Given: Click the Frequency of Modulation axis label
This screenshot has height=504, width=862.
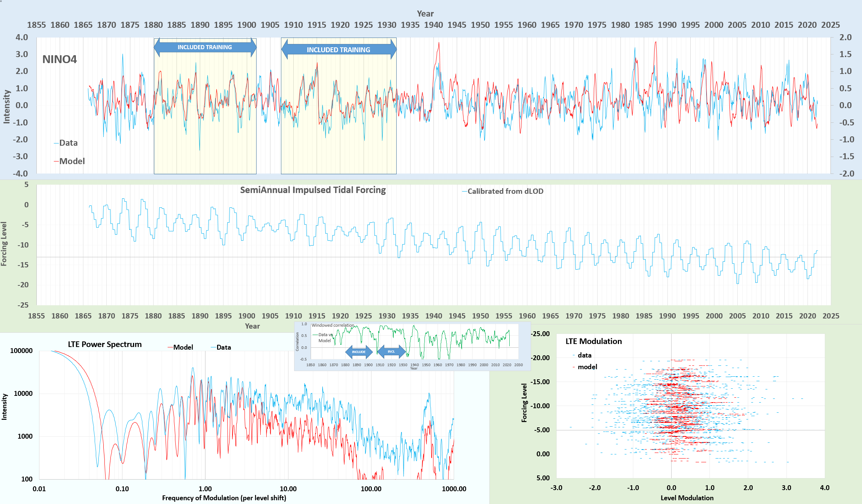Looking at the screenshot, I should [x=224, y=498].
